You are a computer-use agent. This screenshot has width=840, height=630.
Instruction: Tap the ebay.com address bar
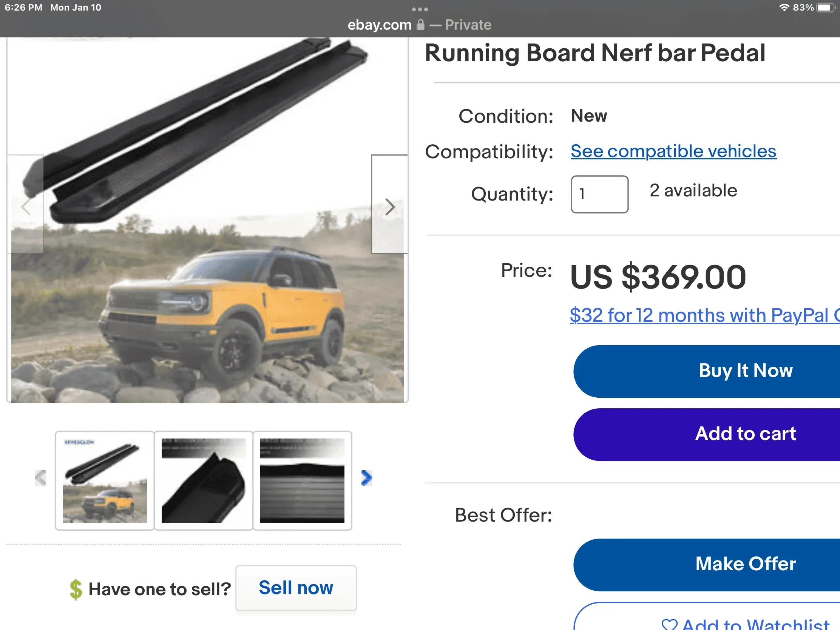click(x=380, y=25)
